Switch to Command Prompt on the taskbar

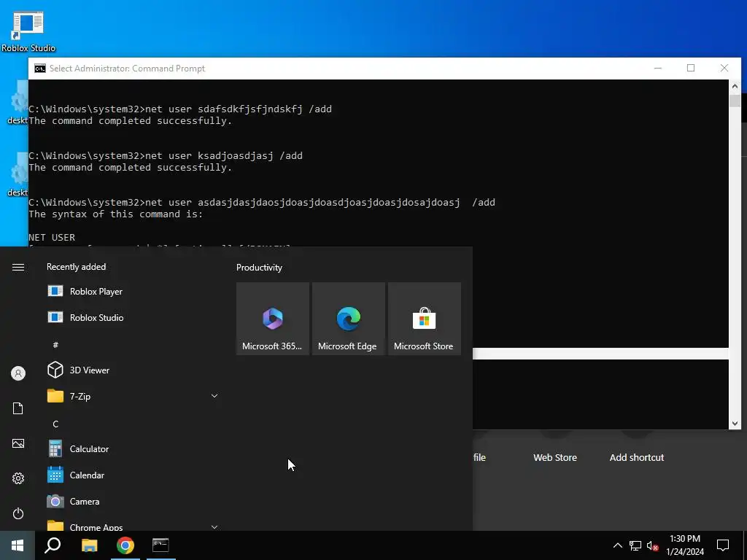pyautogui.click(x=160, y=545)
